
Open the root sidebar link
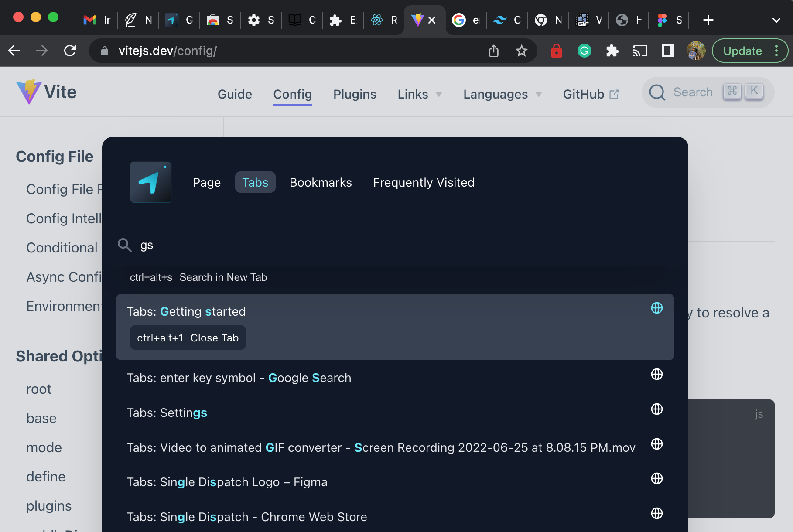(39, 389)
